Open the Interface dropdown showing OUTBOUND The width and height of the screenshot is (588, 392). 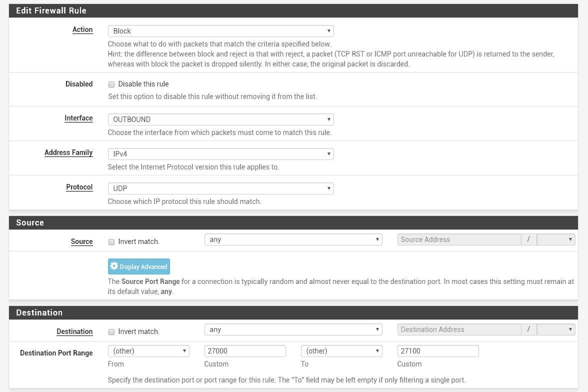click(220, 119)
